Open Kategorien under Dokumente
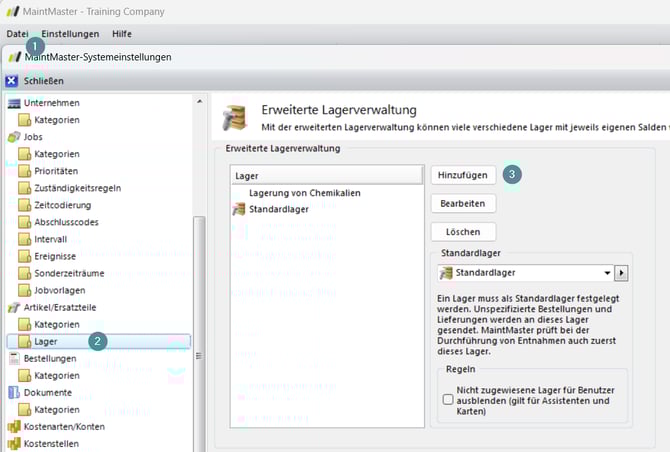The image size is (670, 452). point(57,410)
